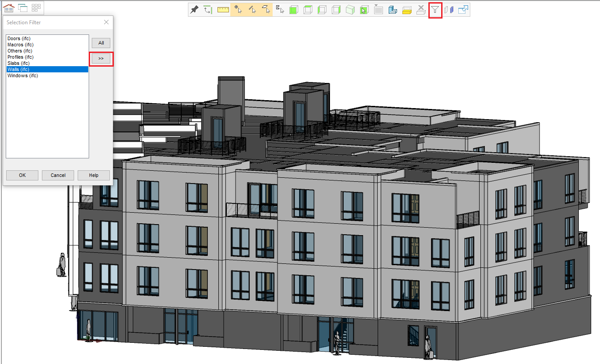Click the house home view icon
The height and width of the screenshot is (364, 600).
9,8
